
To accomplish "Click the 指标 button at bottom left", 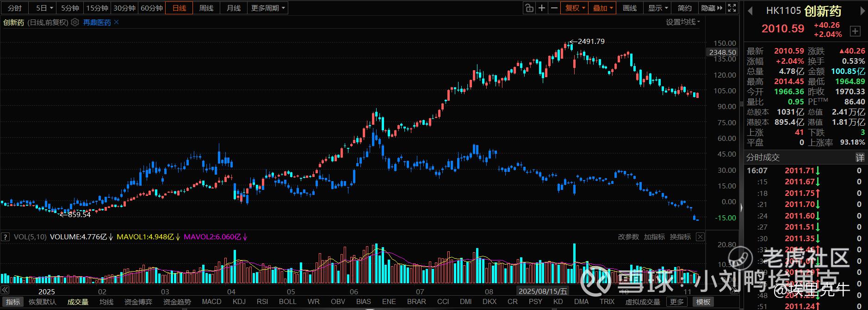I will coord(13,302).
